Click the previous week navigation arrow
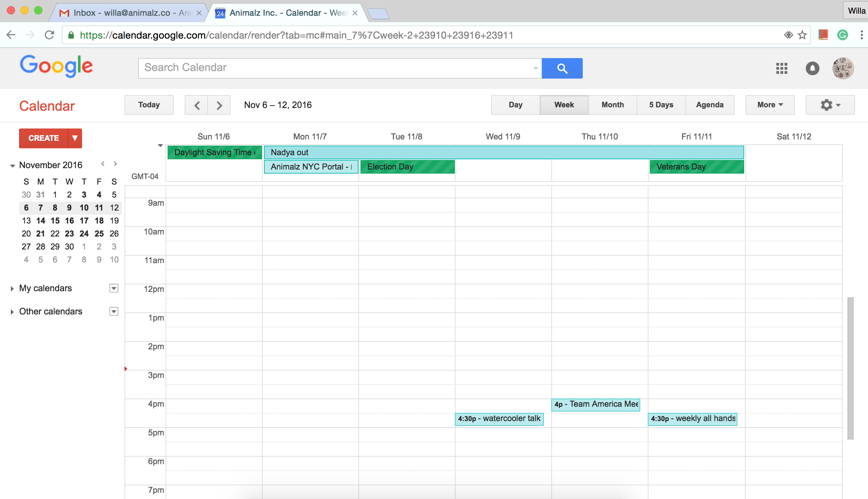This screenshot has height=499, width=868. tap(196, 104)
